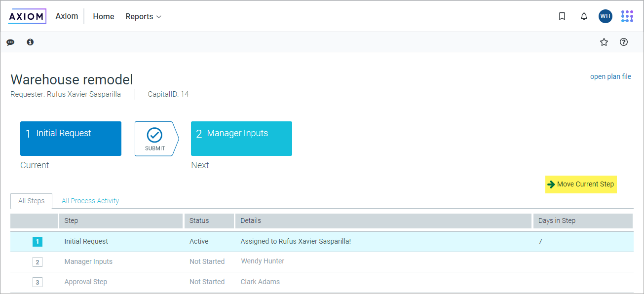Select the All Steps tab
This screenshot has height=294, width=644.
pos(32,201)
